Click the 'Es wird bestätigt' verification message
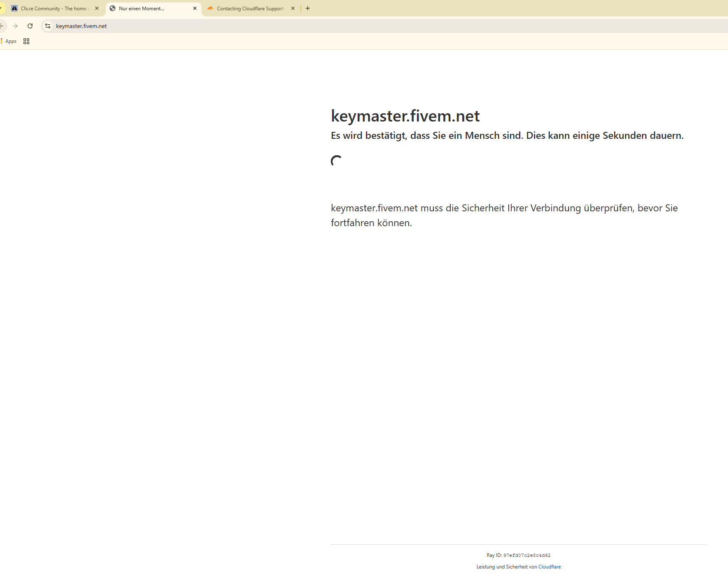The width and height of the screenshot is (728, 573). click(507, 136)
